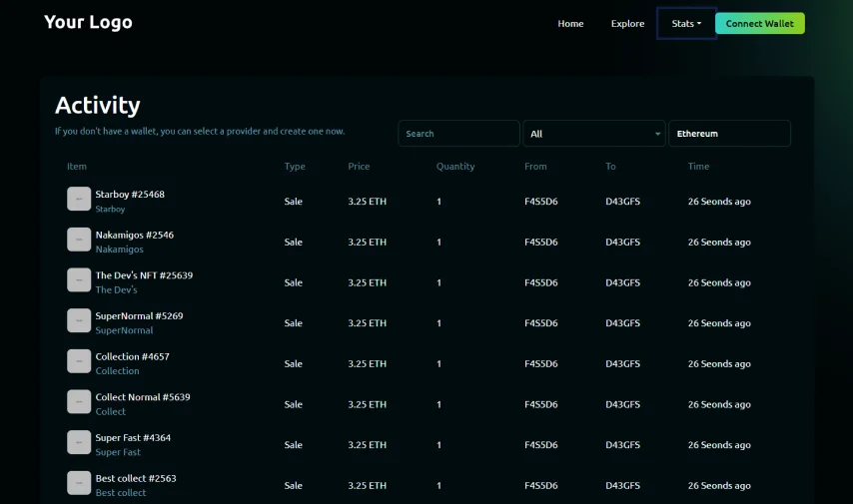
Task: Click the Quantity column header
Action: coord(455,167)
